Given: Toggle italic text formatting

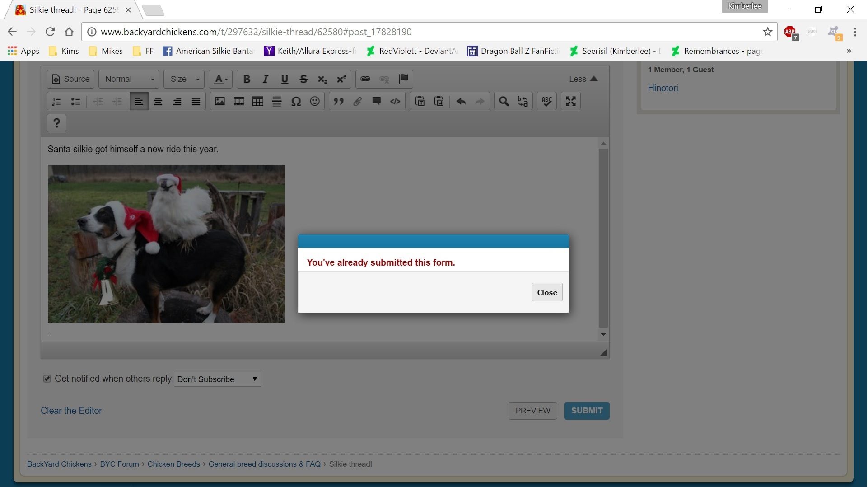Looking at the screenshot, I should pos(266,79).
